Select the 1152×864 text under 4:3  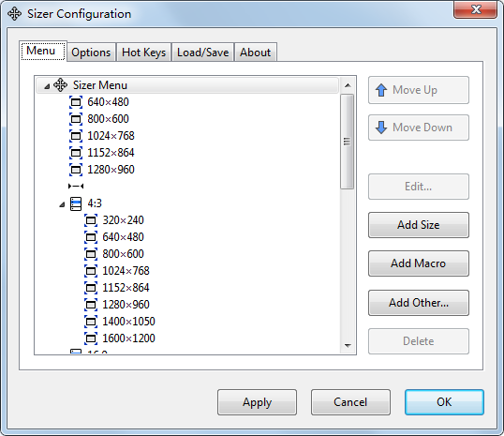tap(126, 288)
